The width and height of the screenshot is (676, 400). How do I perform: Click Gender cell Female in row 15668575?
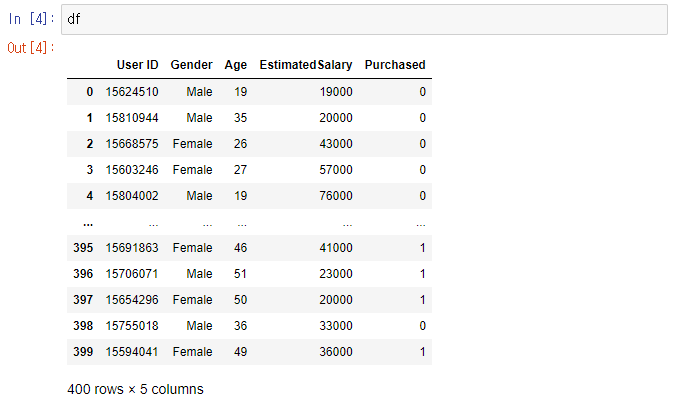(192, 144)
